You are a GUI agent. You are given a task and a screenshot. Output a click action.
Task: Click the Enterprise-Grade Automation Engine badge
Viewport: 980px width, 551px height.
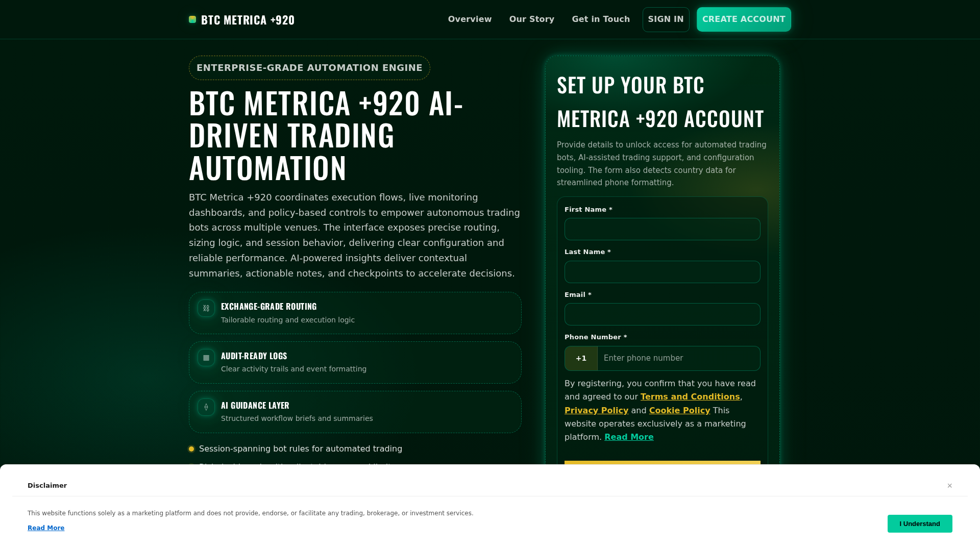[x=309, y=68]
